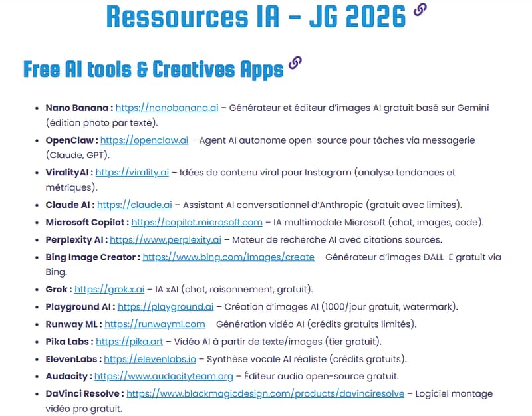Open the blackmagicdesign DaVinci Resolve link
Image resolution: width=532 pixels, height=416 pixels.
[265, 393]
